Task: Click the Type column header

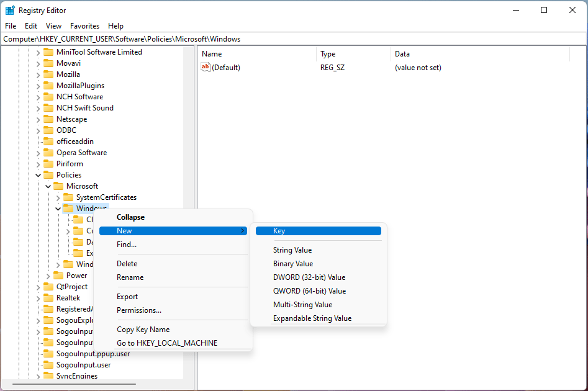Action: coord(354,54)
